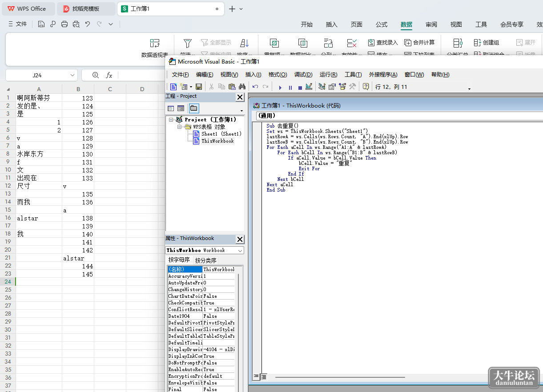Click View Object icon in Project panel
The width and height of the screenshot is (543, 392).
point(181,108)
